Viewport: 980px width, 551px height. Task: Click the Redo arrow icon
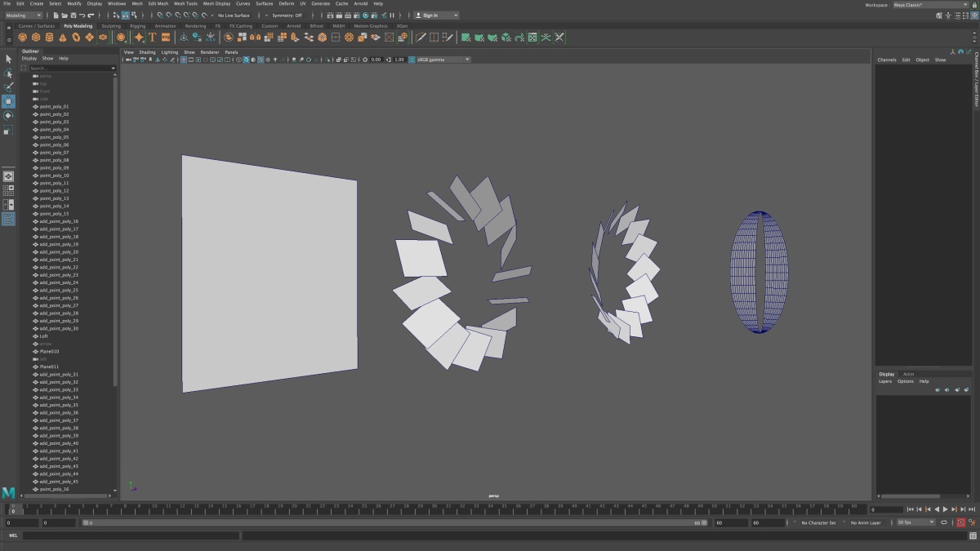[91, 16]
